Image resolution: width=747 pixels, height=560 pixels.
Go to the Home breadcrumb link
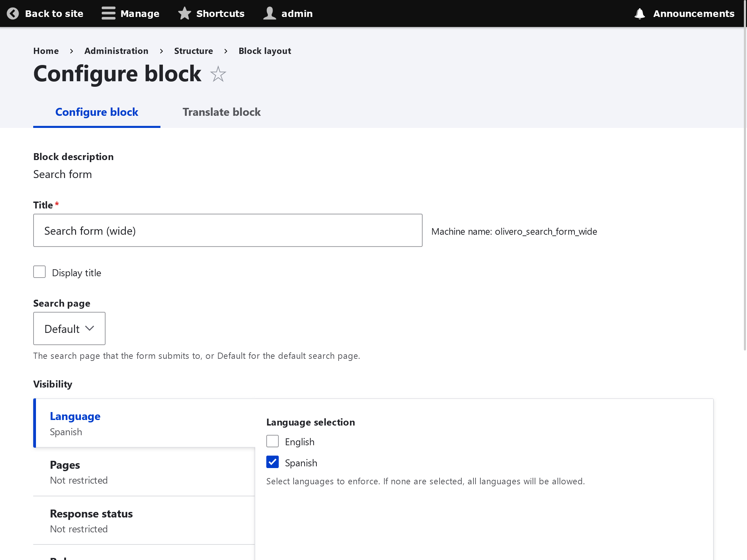tap(46, 51)
